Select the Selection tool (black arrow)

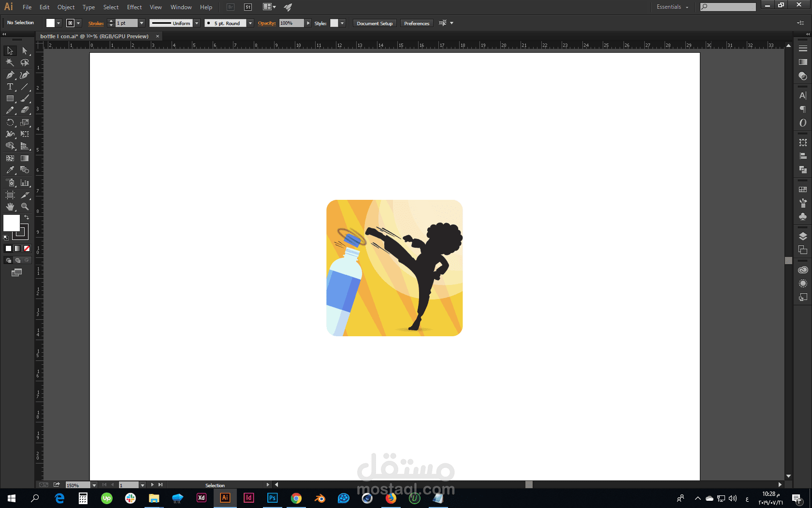[x=10, y=51]
